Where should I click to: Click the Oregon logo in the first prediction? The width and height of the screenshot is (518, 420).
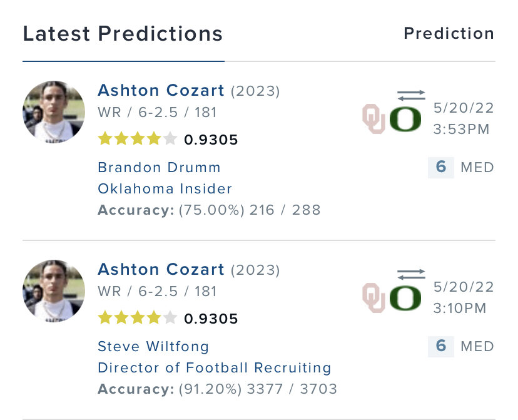click(x=405, y=119)
